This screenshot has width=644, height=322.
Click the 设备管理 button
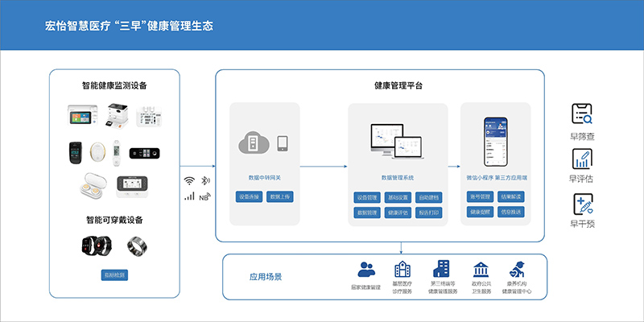[366, 196]
